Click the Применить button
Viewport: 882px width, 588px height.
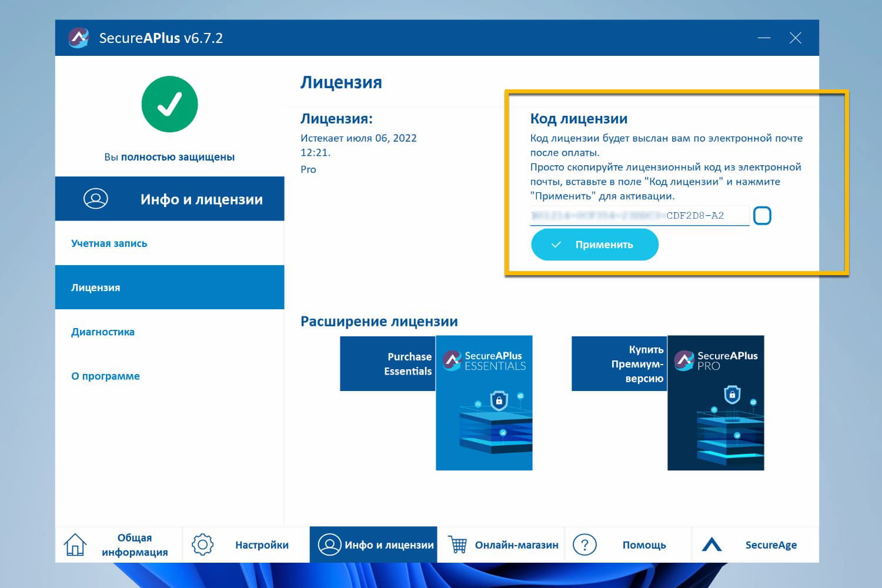(x=594, y=245)
